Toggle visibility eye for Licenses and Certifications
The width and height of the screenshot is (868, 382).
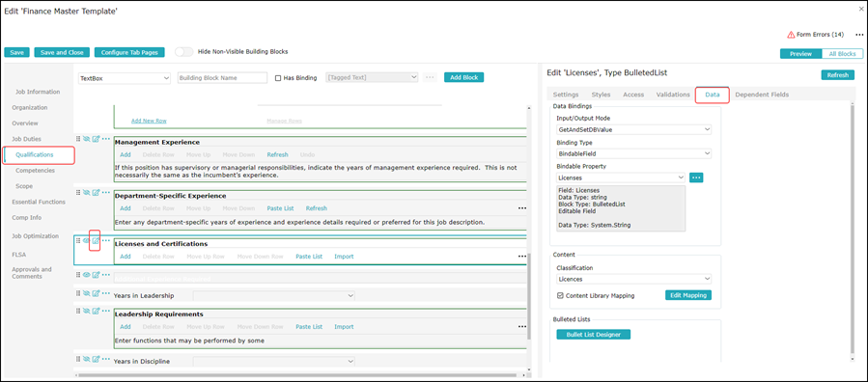tap(86, 241)
